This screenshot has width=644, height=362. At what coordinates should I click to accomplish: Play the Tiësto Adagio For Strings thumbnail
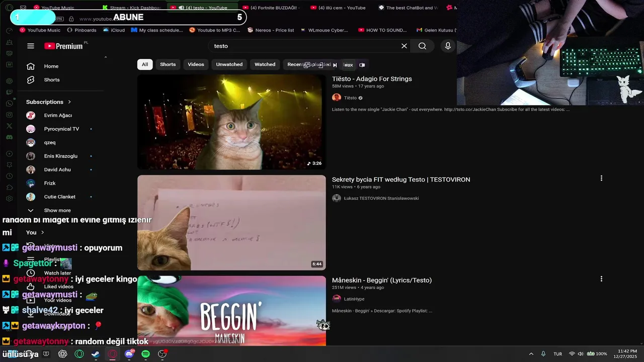231,122
